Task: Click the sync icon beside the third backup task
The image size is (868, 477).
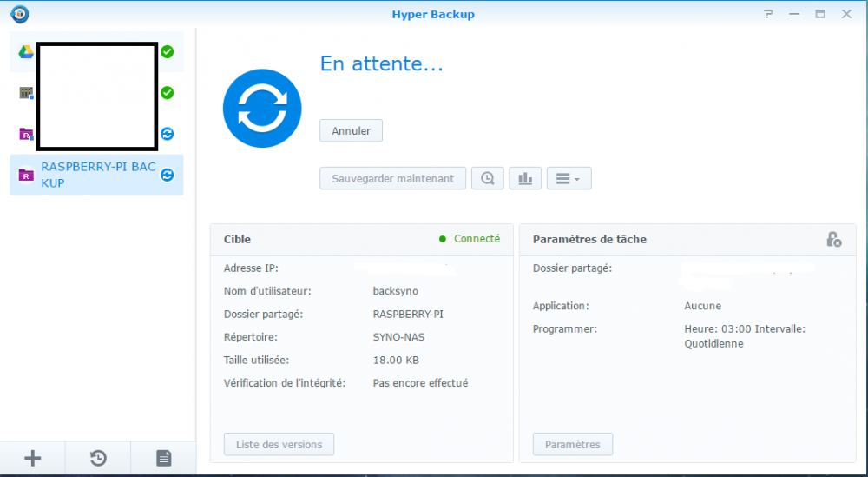Action: (x=168, y=134)
